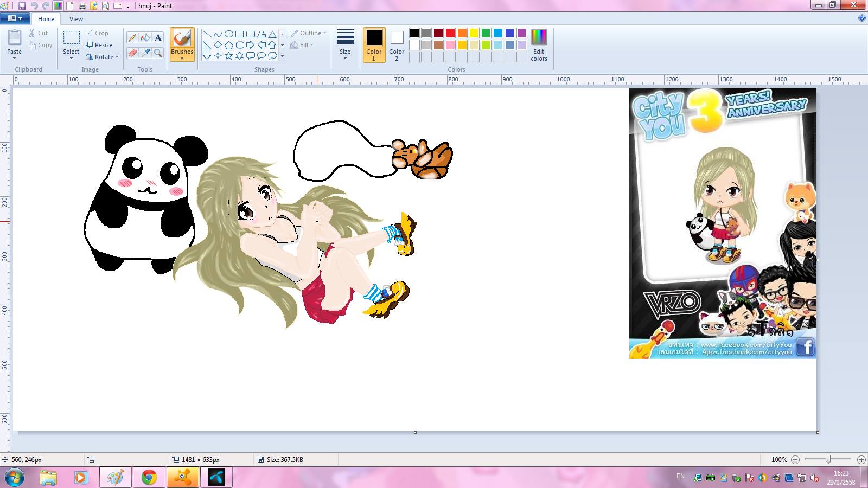Viewport: 868px width, 488px height.
Task: Open the Size thickness dropdown
Action: coord(345,45)
